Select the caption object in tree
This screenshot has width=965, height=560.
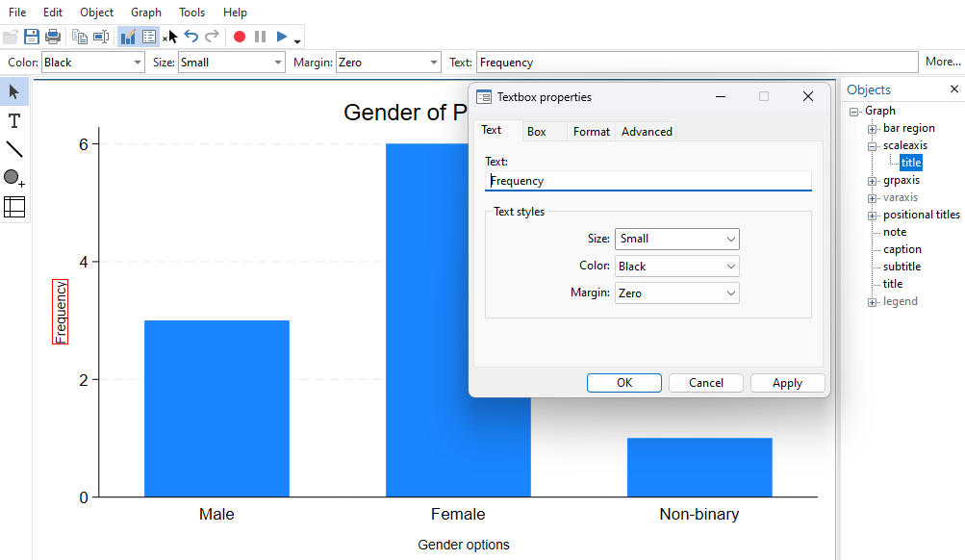(x=902, y=249)
